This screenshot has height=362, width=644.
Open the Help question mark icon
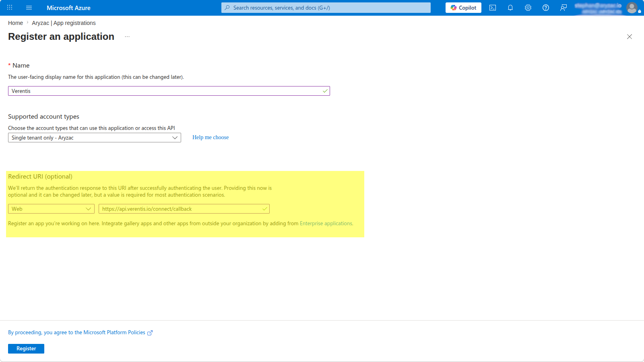546,8
